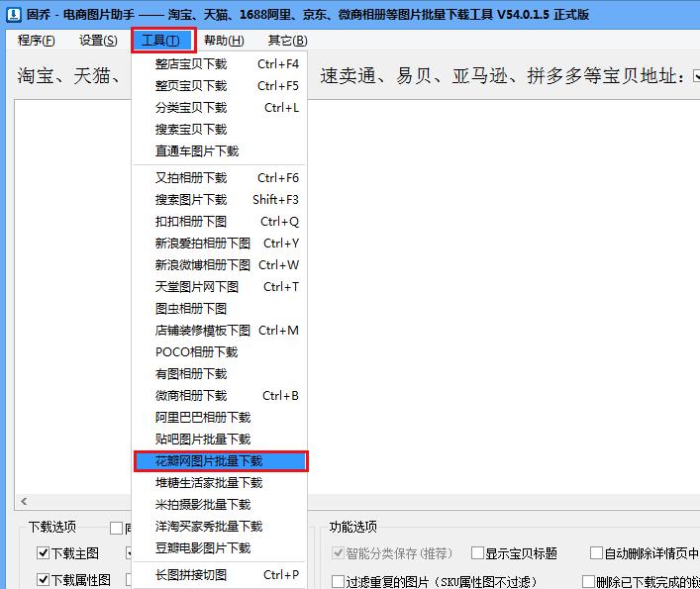Close the 工具(T) menu
This screenshot has width=700, height=589.
point(163,41)
